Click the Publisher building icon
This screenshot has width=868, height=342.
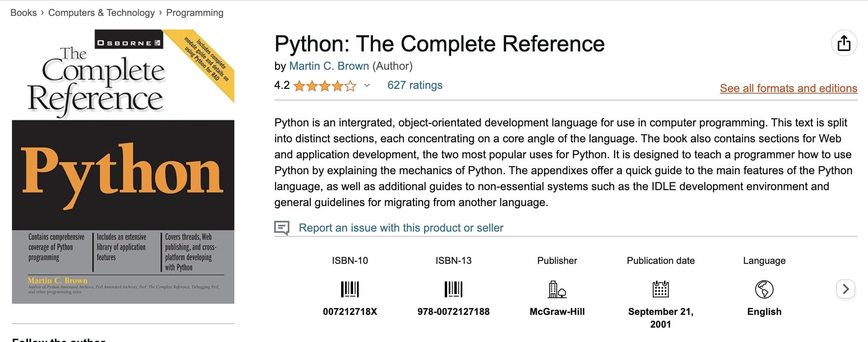tap(557, 289)
